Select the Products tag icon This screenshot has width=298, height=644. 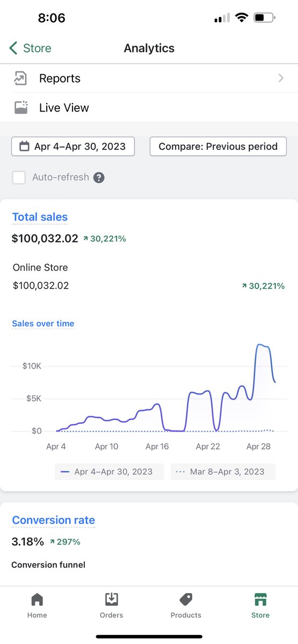186,599
